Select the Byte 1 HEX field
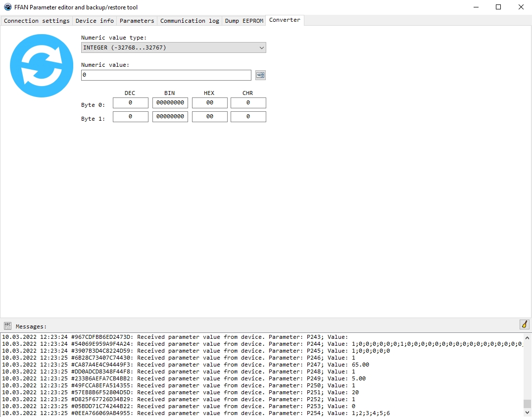The width and height of the screenshot is (532, 417). click(209, 117)
